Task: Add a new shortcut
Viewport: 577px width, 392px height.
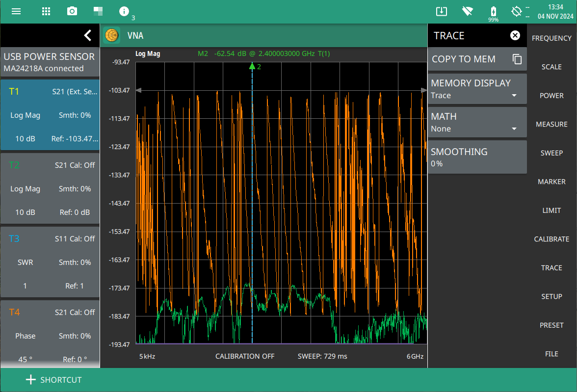Action: [53, 380]
